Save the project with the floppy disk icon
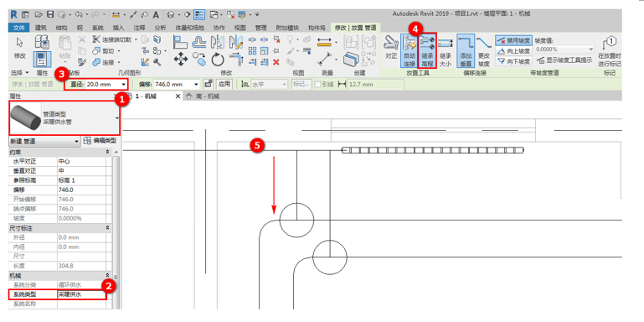Viewport: 644px width, 322px height. coord(50,14)
